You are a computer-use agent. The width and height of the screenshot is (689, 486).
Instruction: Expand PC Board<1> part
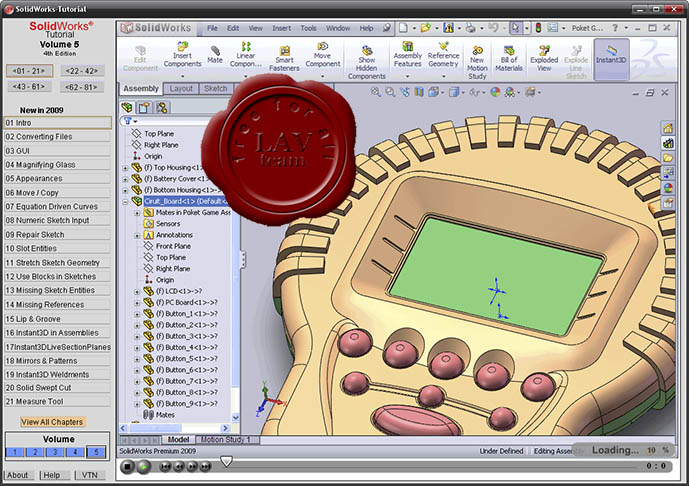[x=137, y=303]
